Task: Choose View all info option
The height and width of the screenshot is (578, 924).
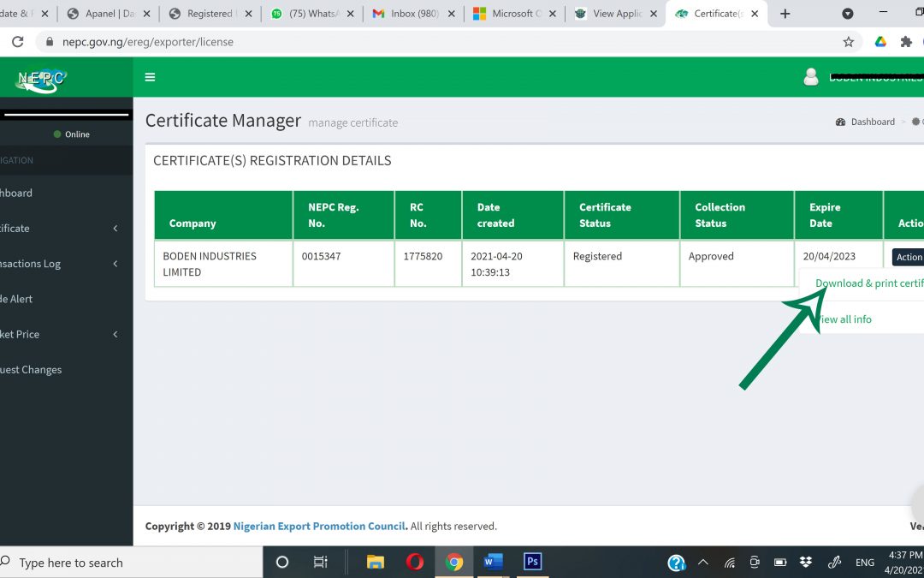Action: [x=844, y=319]
